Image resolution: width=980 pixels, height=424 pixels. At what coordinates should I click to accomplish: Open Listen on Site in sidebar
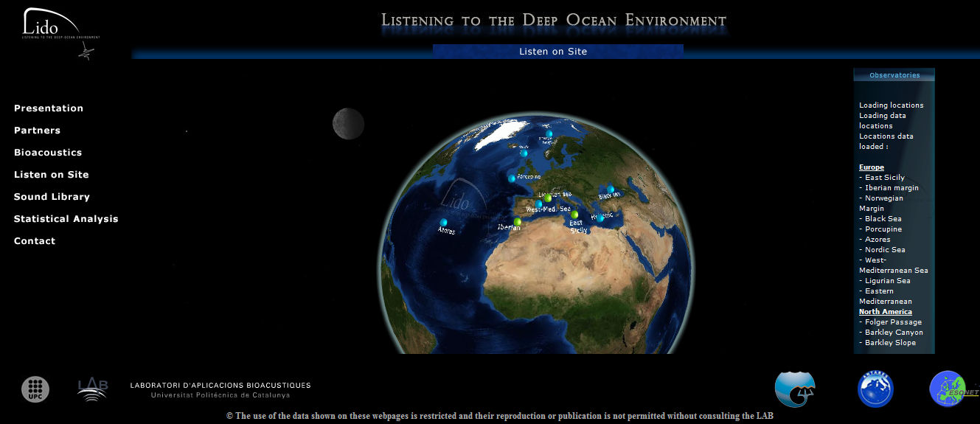pos(51,175)
